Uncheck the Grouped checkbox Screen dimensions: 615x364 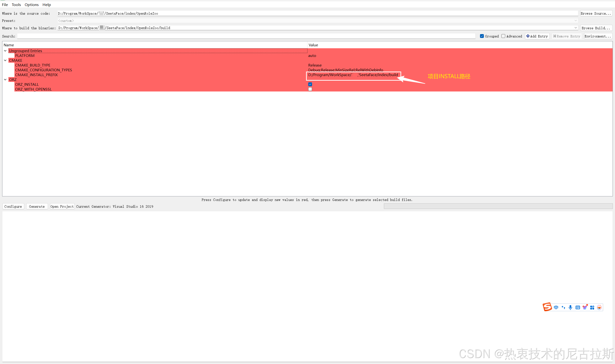482,36
